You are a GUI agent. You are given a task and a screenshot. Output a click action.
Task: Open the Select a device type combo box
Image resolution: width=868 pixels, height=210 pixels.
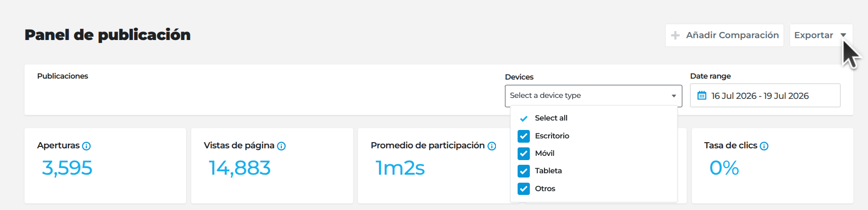tap(593, 96)
